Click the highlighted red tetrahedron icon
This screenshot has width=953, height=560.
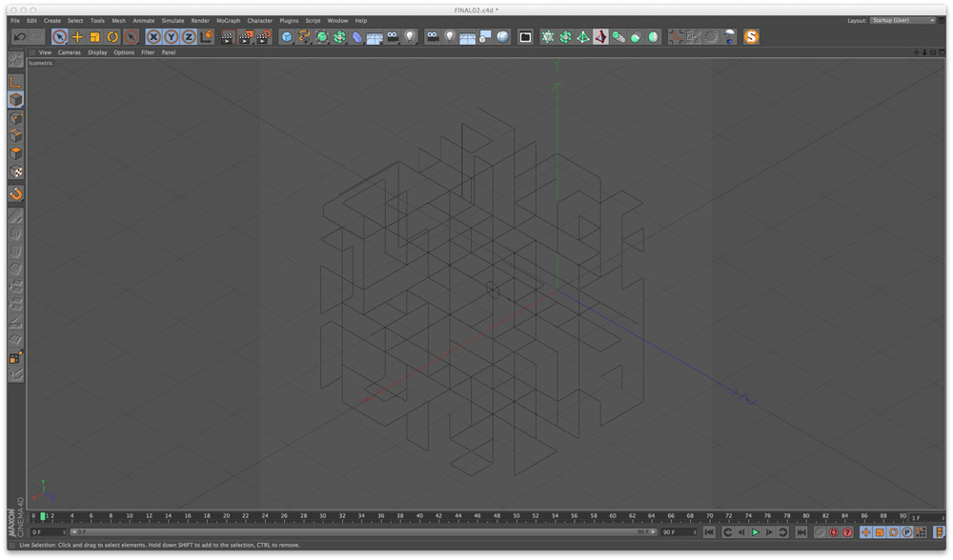[600, 37]
